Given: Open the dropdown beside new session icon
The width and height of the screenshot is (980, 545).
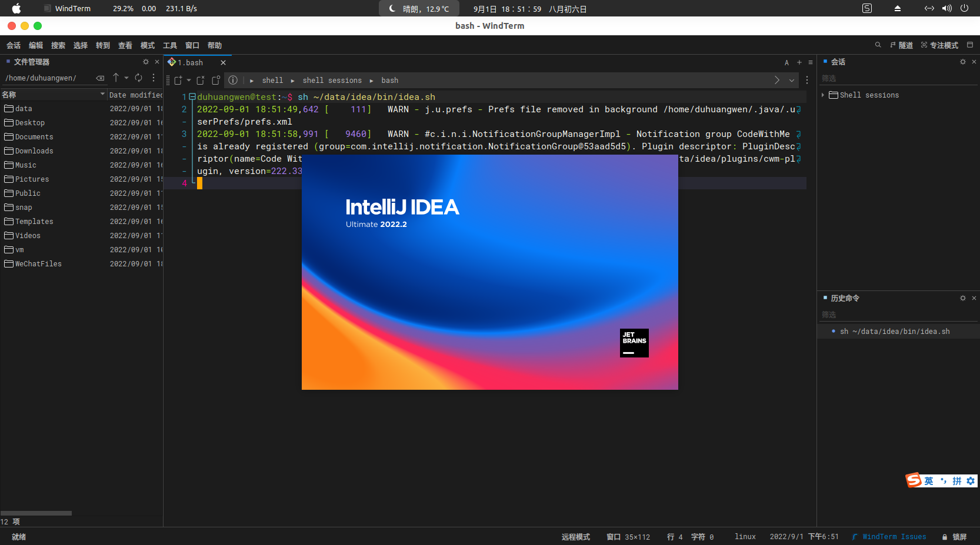Looking at the screenshot, I should (189, 80).
